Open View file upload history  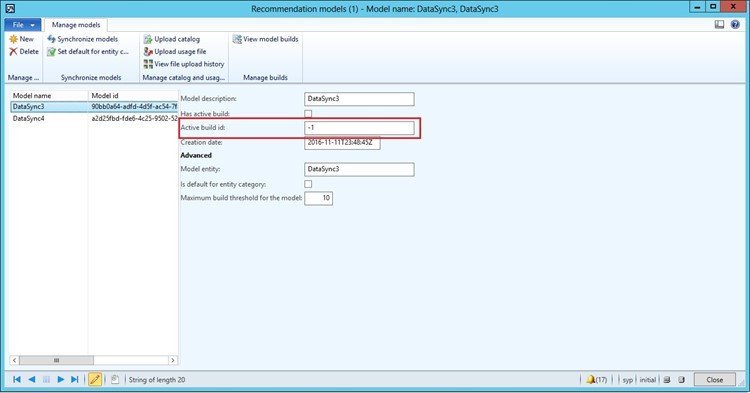click(184, 64)
